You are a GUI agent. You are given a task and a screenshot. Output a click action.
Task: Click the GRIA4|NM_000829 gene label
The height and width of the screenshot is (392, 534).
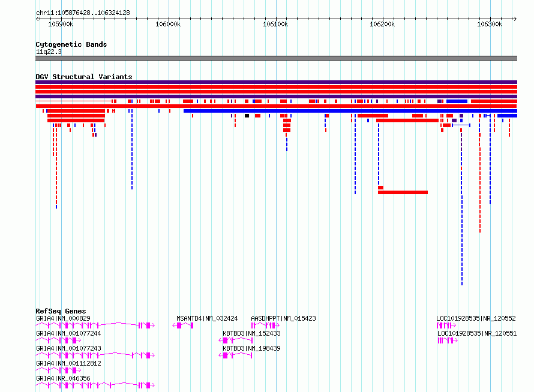coord(63,318)
